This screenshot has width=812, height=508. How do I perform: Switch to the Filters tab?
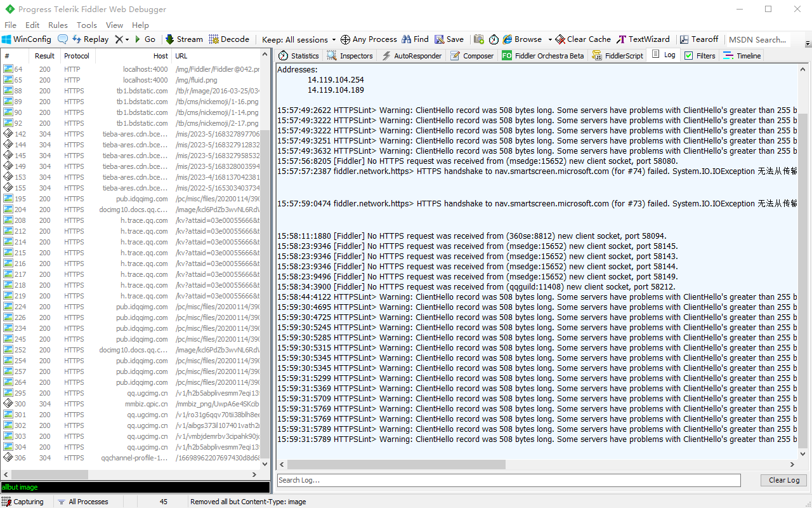point(700,56)
